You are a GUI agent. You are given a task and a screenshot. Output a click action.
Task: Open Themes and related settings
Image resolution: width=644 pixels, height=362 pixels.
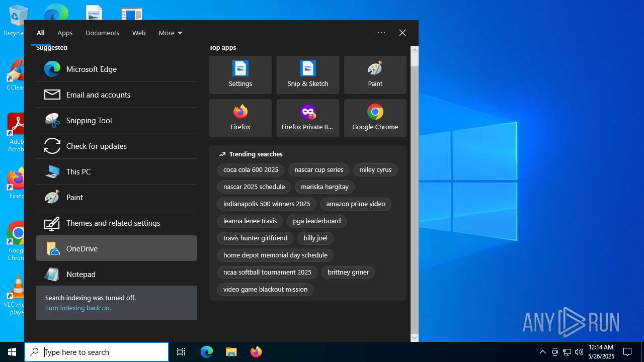[117, 223]
